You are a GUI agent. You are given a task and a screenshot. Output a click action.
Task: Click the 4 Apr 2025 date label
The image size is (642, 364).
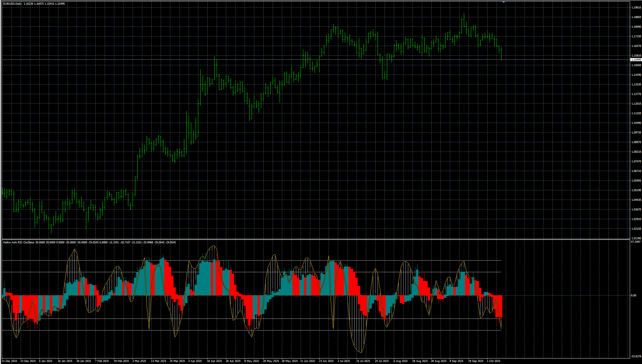[x=195, y=361]
